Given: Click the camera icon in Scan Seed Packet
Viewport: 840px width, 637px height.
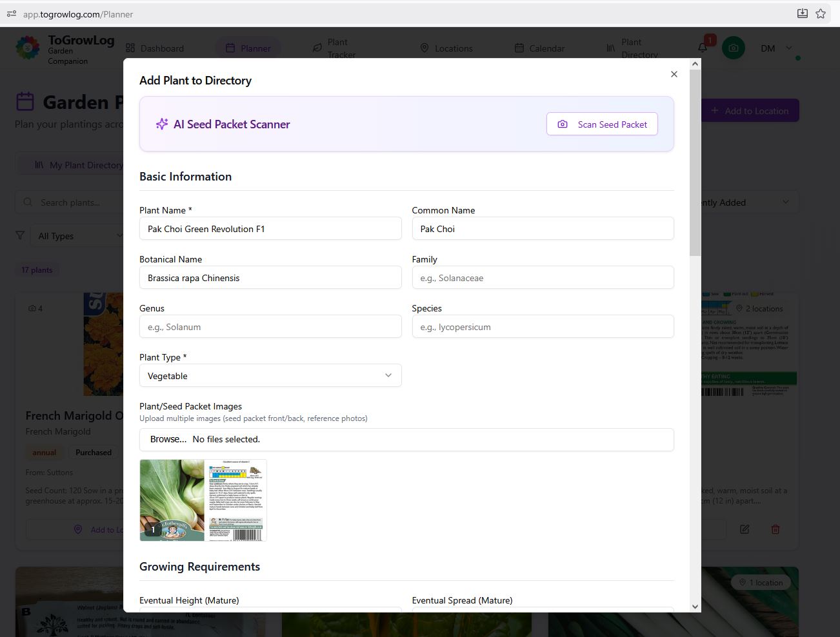Looking at the screenshot, I should tap(563, 124).
